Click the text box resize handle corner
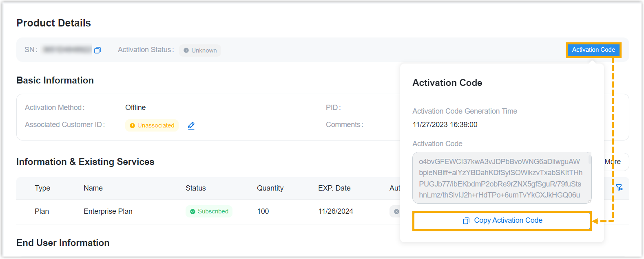 (x=589, y=202)
